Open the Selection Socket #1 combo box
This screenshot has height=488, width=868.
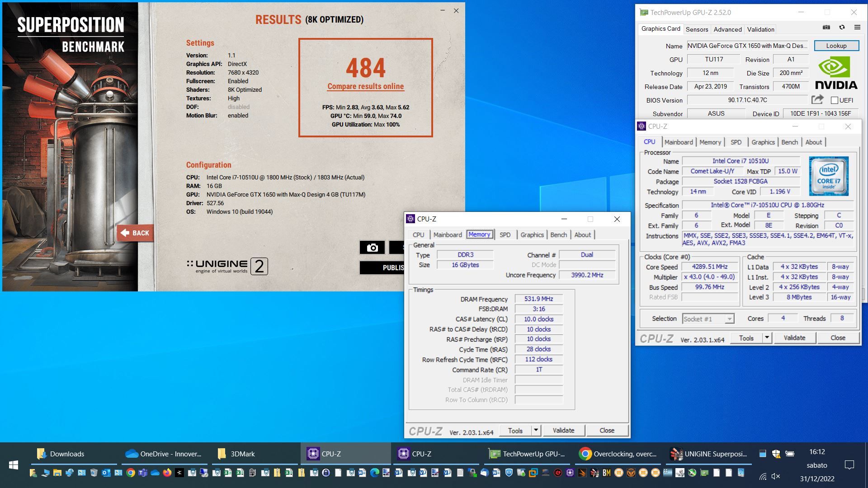coord(708,319)
